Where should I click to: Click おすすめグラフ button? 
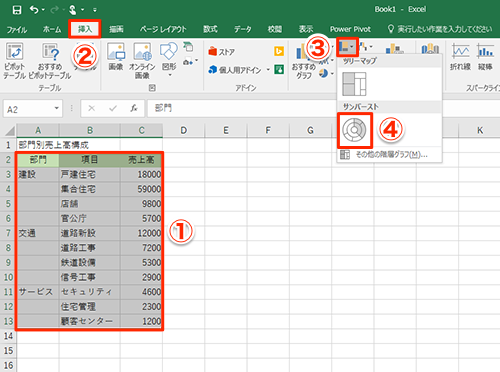click(x=304, y=62)
